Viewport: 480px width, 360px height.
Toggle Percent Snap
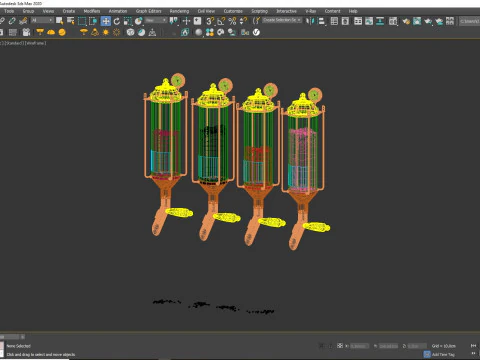(x=232, y=21)
